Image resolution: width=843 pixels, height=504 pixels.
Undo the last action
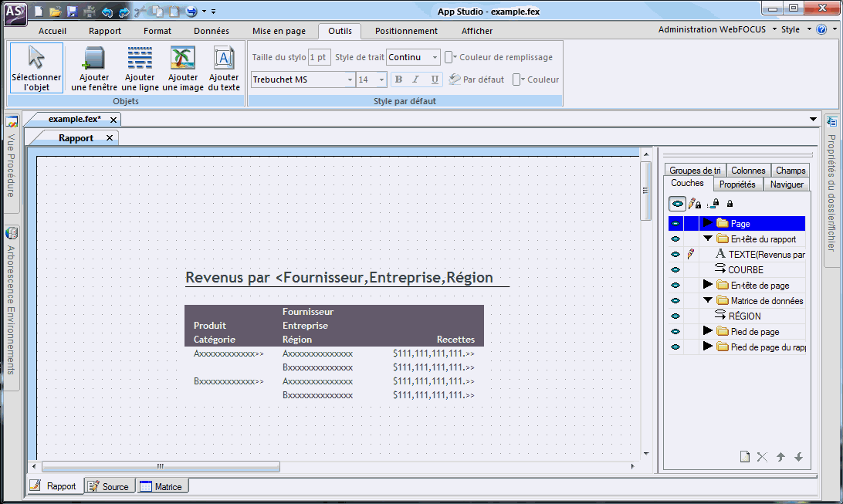pos(107,12)
